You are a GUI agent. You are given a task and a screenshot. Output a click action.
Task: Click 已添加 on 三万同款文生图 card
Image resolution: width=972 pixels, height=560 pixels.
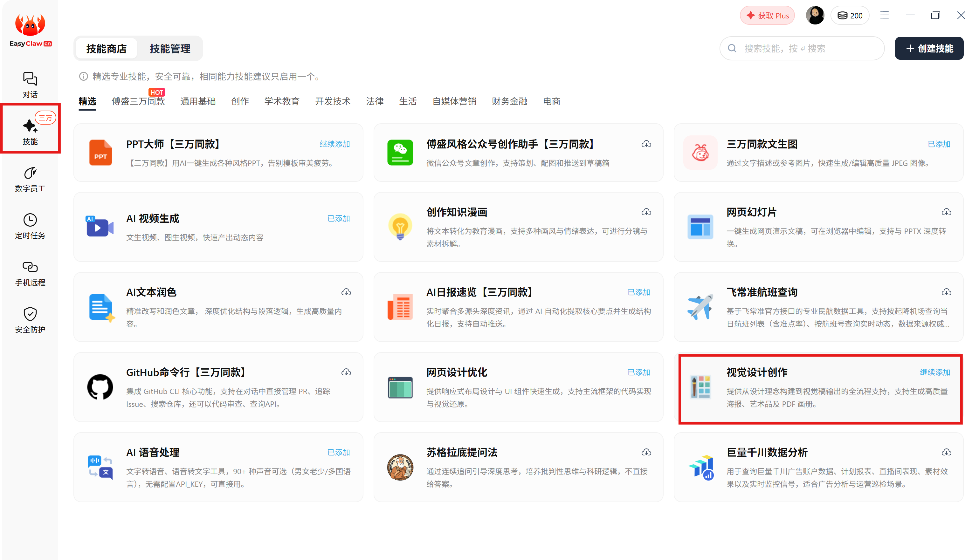coord(939,144)
